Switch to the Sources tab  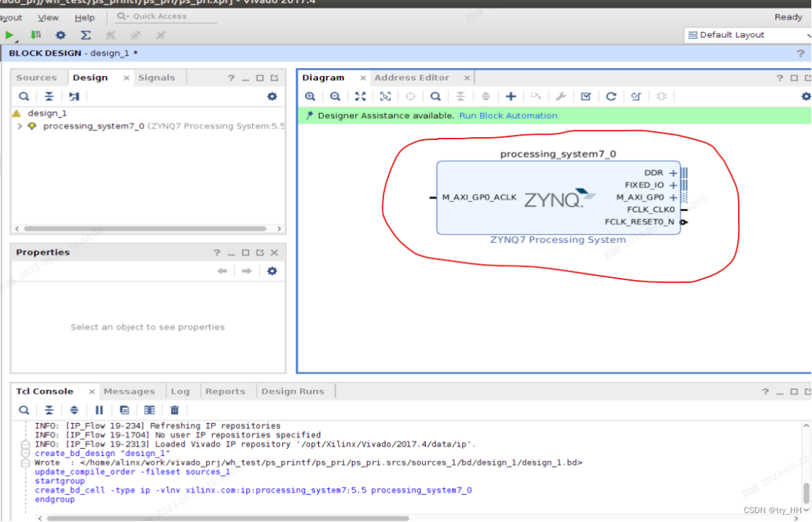click(x=36, y=78)
